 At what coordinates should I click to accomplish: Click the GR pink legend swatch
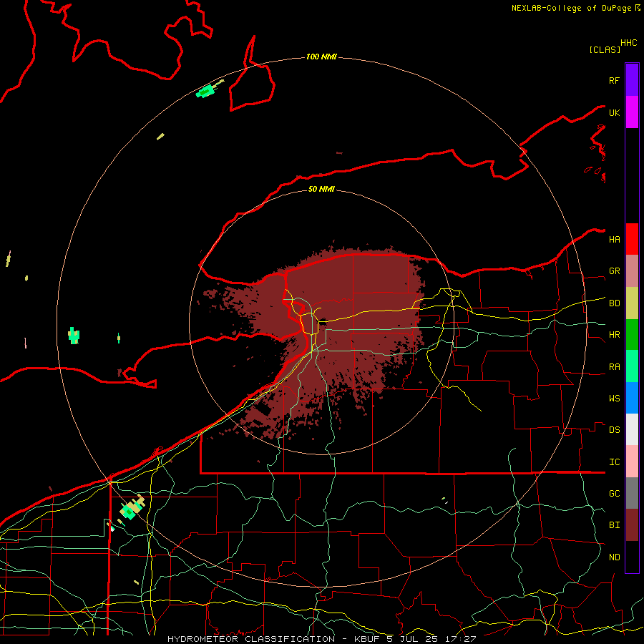point(632,271)
